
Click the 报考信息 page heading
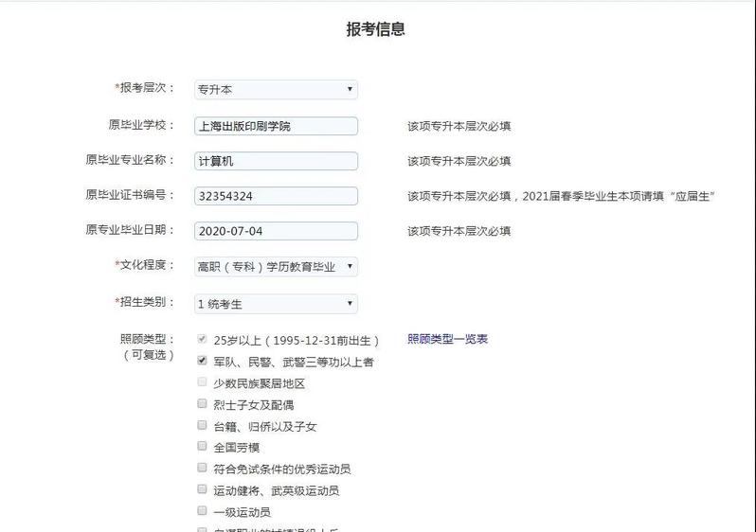click(x=376, y=29)
